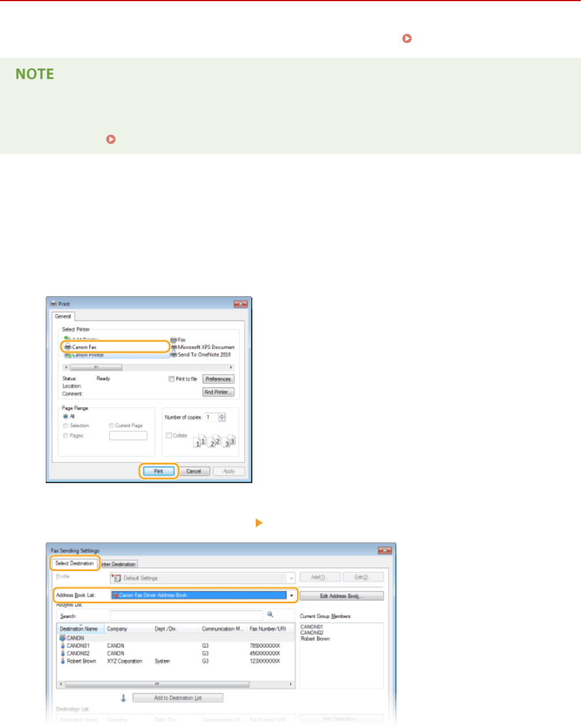The width and height of the screenshot is (581, 728).
Task: Click fax number 789XXXXXXX
Action: [264, 646]
